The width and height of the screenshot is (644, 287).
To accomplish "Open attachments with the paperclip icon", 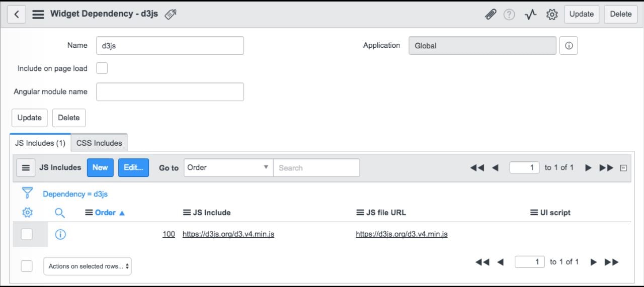I will coord(490,15).
